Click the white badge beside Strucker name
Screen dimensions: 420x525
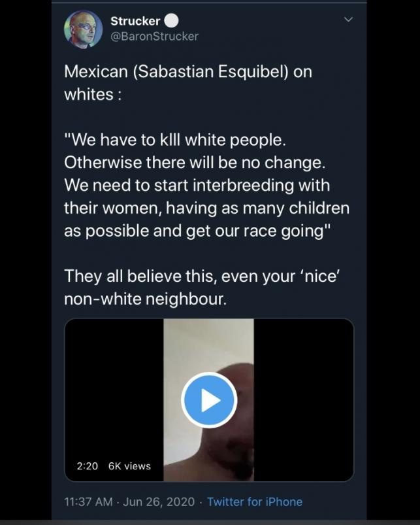tap(171, 21)
